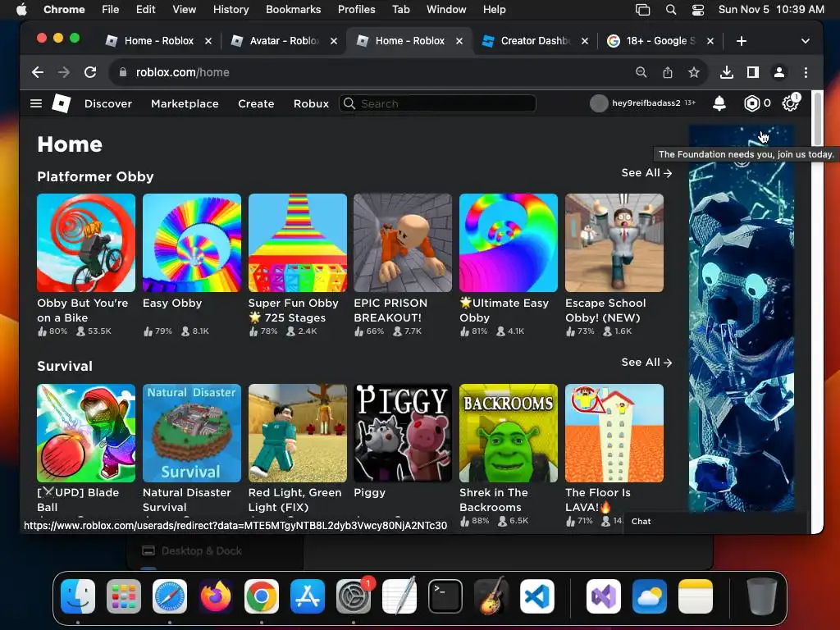
Task: Open the Robux link in navbar
Action: (x=311, y=103)
